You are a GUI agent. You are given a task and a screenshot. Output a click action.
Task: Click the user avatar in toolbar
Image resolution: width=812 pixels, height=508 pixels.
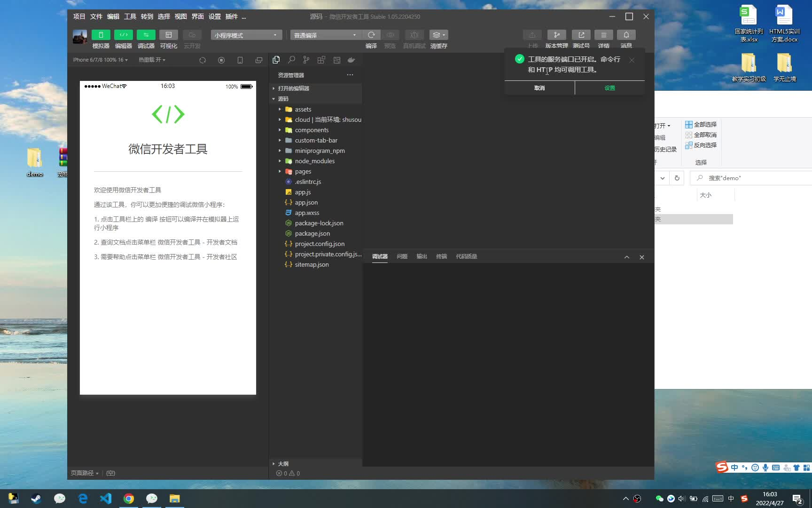pyautogui.click(x=80, y=37)
